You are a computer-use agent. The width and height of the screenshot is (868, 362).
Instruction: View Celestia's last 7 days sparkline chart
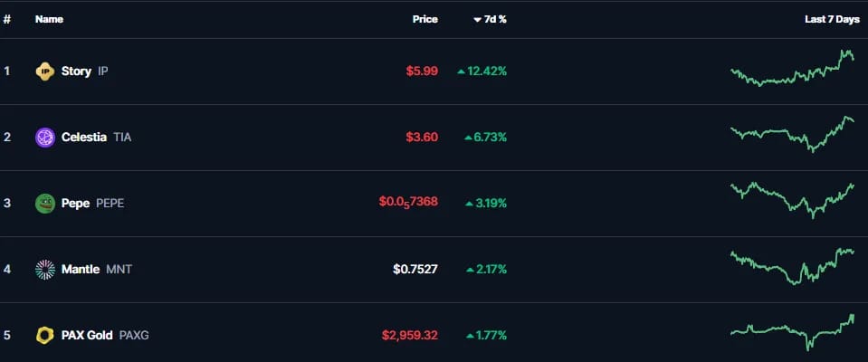pyautogui.click(x=792, y=135)
